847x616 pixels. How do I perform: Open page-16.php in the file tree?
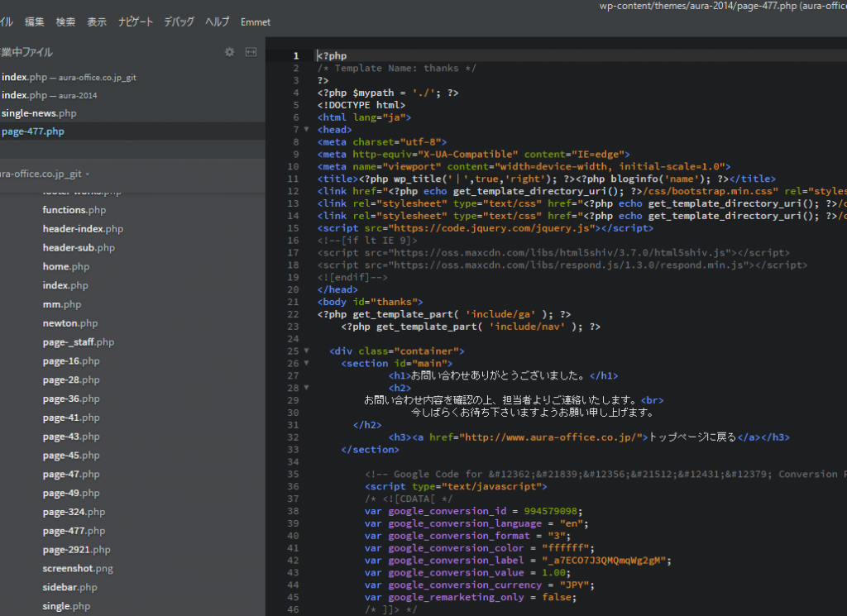pos(71,361)
